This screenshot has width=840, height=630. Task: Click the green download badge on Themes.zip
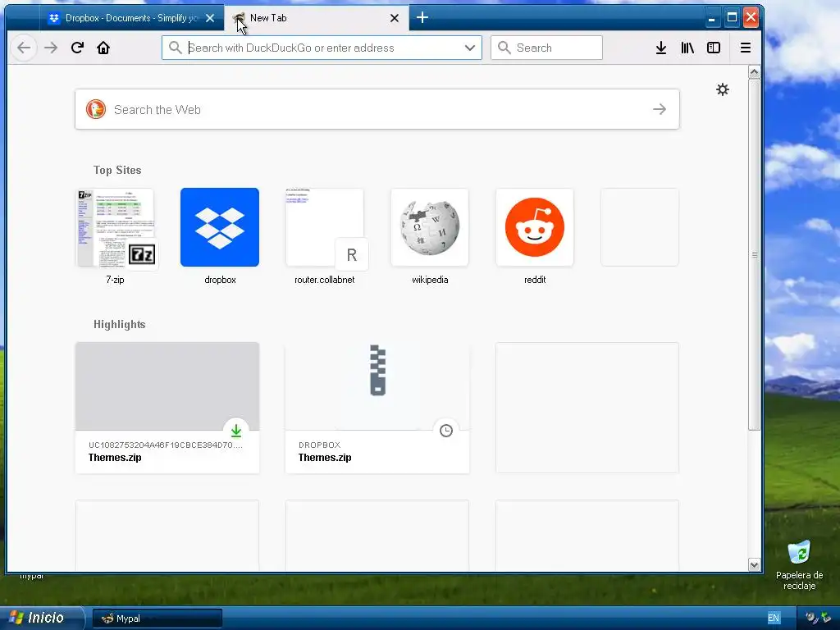236,430
